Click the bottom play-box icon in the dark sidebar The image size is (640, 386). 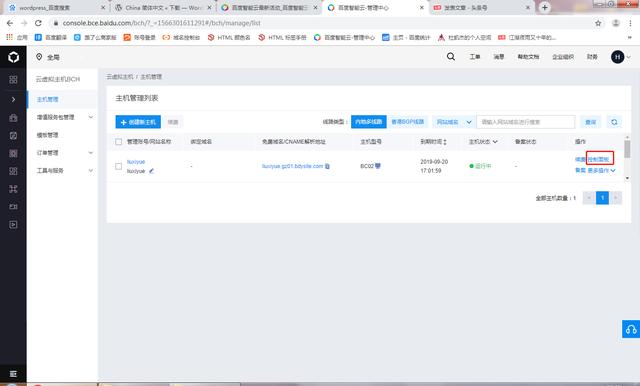13,224
